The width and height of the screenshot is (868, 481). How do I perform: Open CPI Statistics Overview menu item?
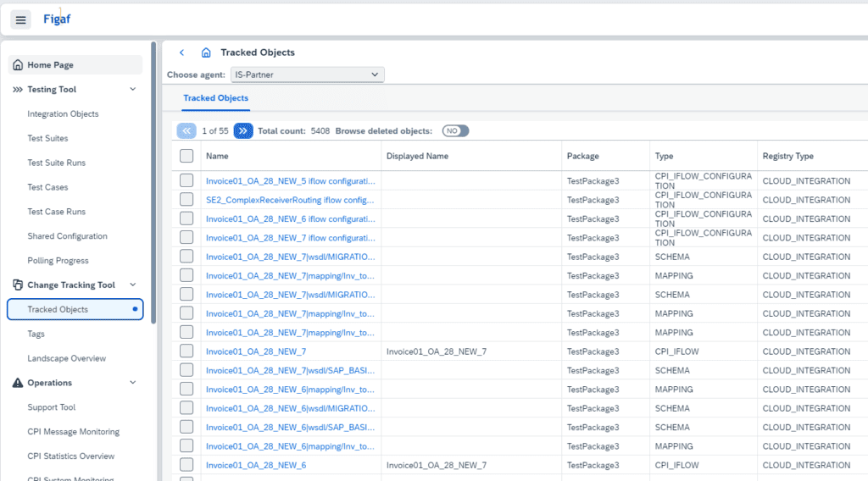(71, 456)
